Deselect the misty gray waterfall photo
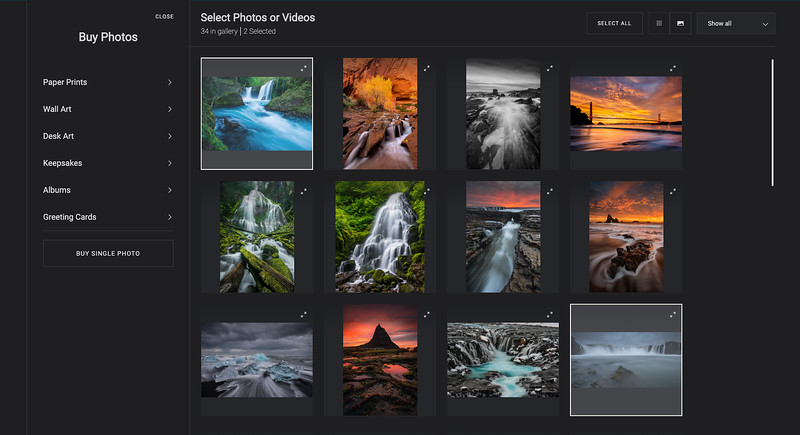This screenshot has width=800, height=435. pyautogui.click(x=626, y=360)
